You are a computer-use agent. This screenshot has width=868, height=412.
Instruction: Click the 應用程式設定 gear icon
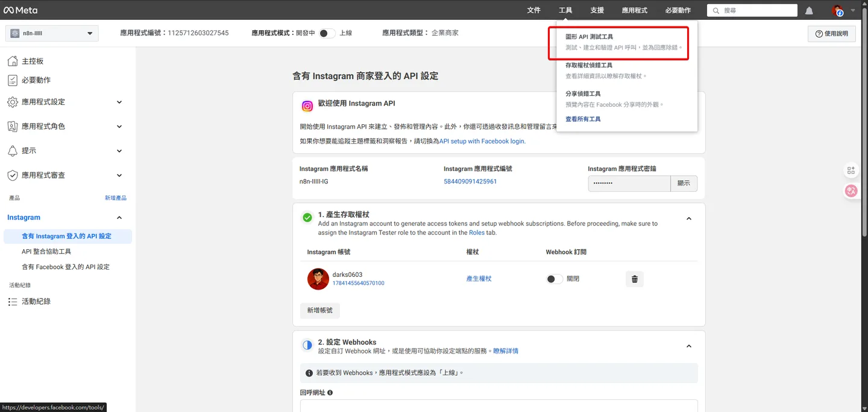click(12, 102)
